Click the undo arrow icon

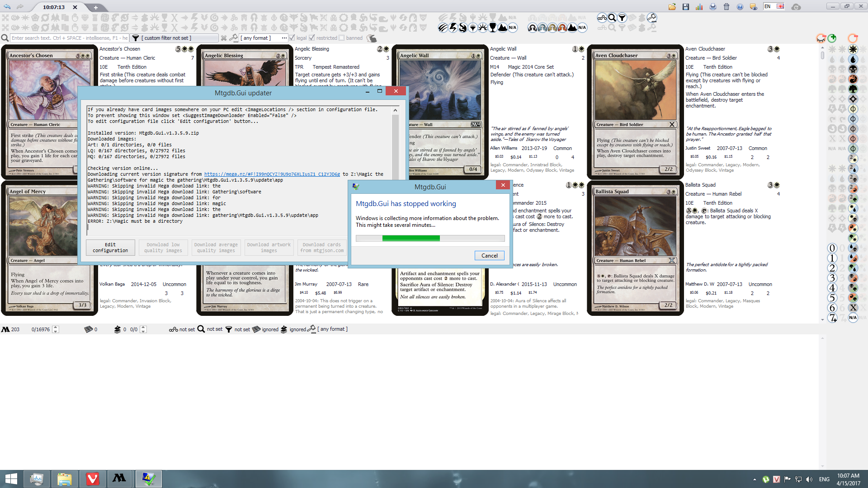pyautogui.click(x=7, y=7)
